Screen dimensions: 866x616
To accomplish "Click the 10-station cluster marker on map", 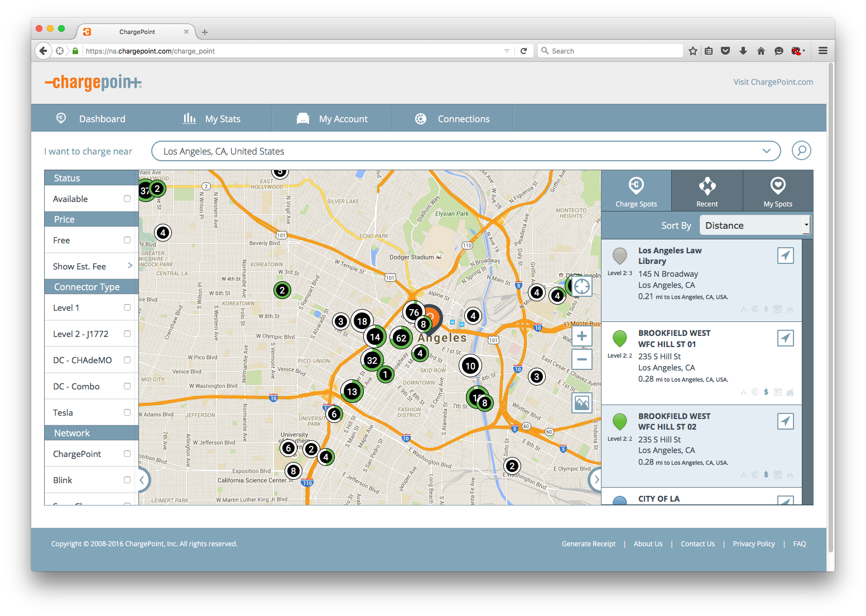I will point(470,365).
